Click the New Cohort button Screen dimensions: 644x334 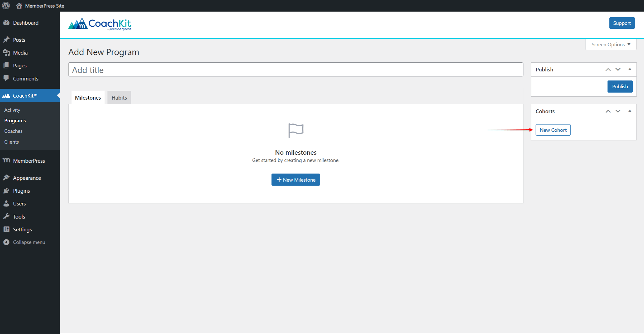pos(553,130)
